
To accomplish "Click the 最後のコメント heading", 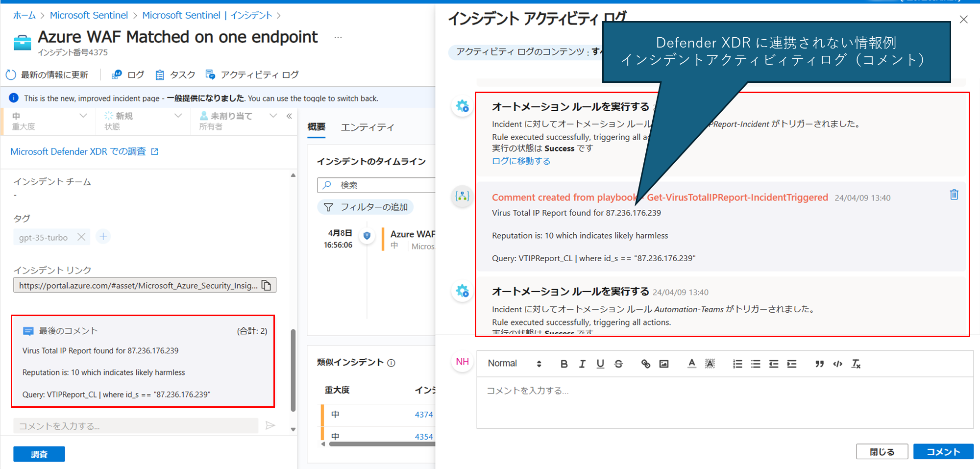I will [68, 331].
